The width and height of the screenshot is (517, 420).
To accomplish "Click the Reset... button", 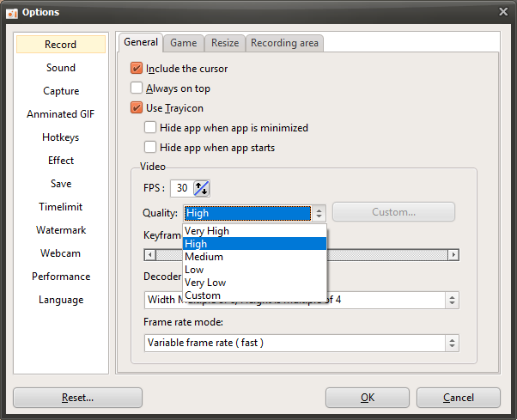I will (77, 398).
